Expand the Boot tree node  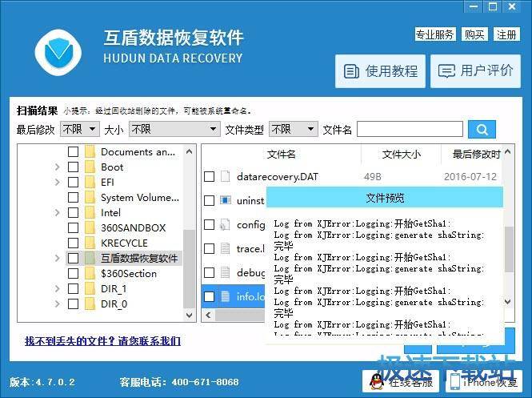tap(57, 167)
